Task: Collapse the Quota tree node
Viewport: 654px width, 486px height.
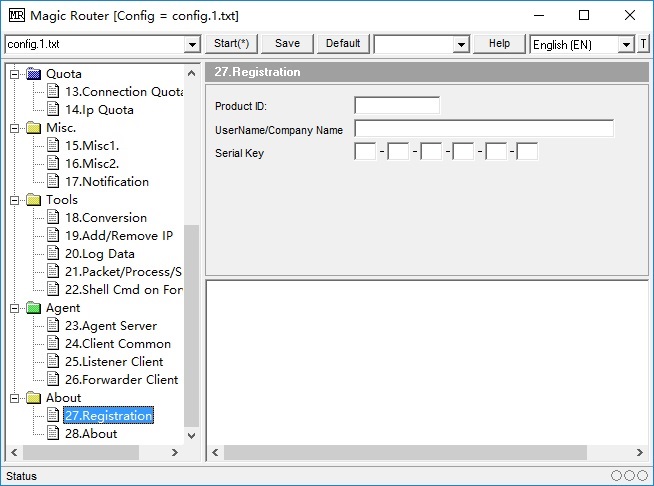Action: point(15,74)
